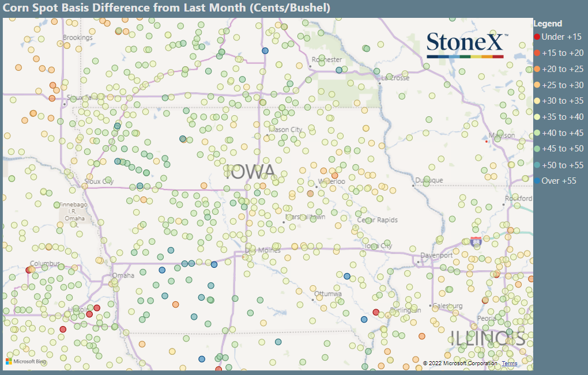Image resolution: width=588 pixels, height=375 pixels.
Task: Click the 'Brookings' city label
Action: click(78, 37)
